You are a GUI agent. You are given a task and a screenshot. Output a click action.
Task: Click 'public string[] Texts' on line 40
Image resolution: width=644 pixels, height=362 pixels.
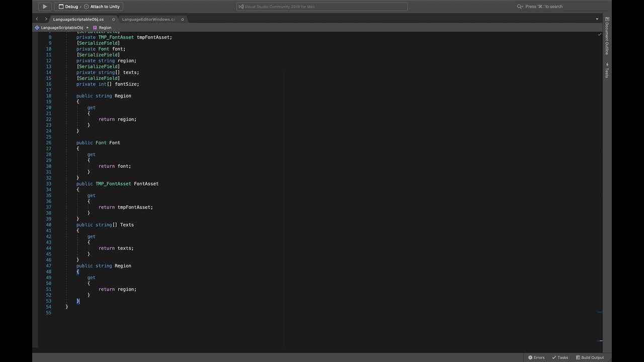click(x=105, y=225)
